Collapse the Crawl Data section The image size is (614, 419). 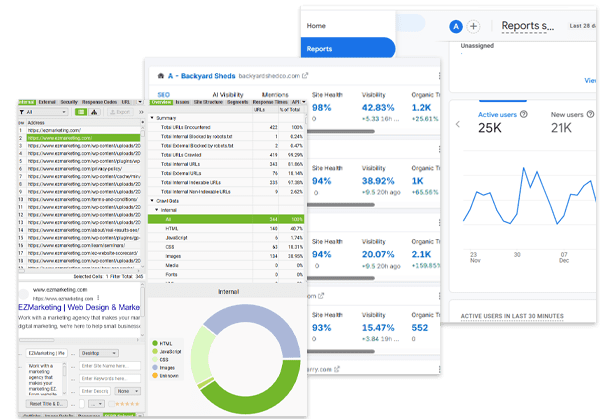click(x=152, y=201)
